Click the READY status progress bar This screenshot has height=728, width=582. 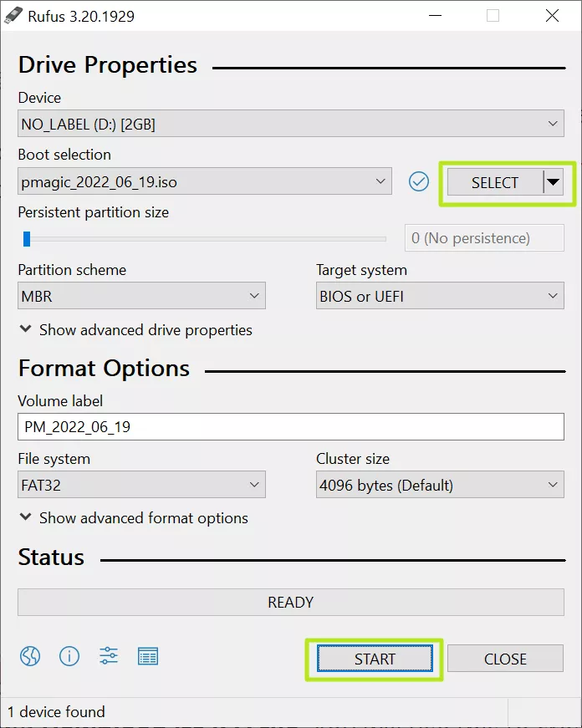[x=291, y=602]
